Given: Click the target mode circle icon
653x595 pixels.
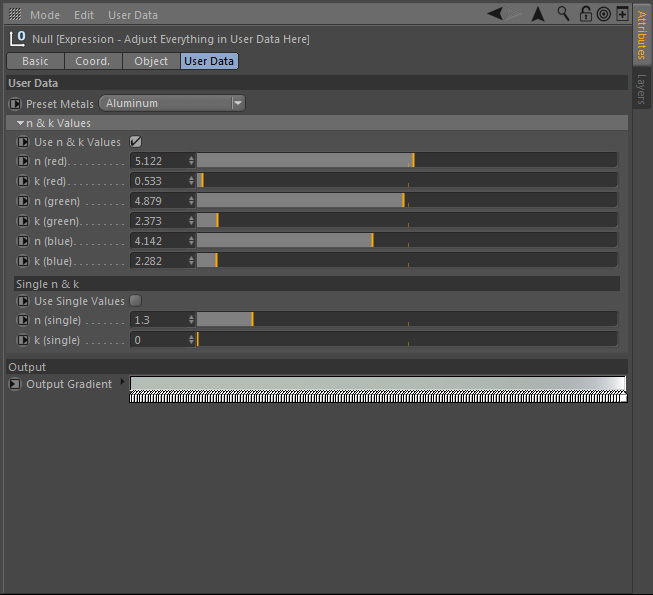Looking at the screenshot, I should [x=603, y=14].
